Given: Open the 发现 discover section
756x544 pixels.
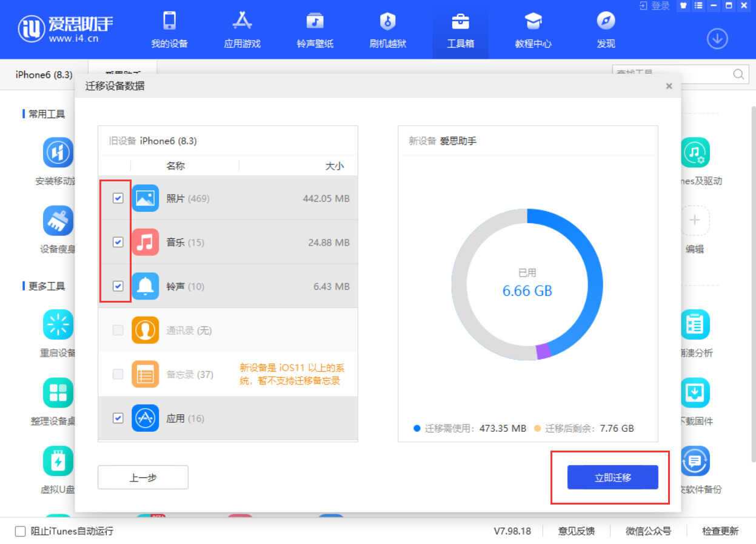Looking at the screenshot, I should click(606, 30).
